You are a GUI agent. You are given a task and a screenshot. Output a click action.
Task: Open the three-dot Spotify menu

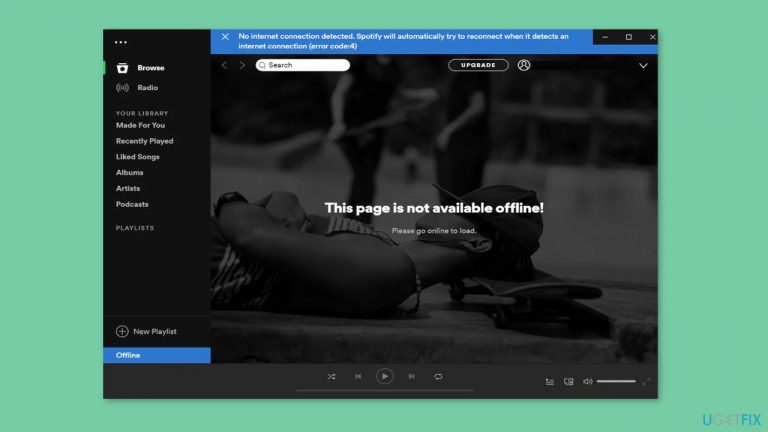120,42
